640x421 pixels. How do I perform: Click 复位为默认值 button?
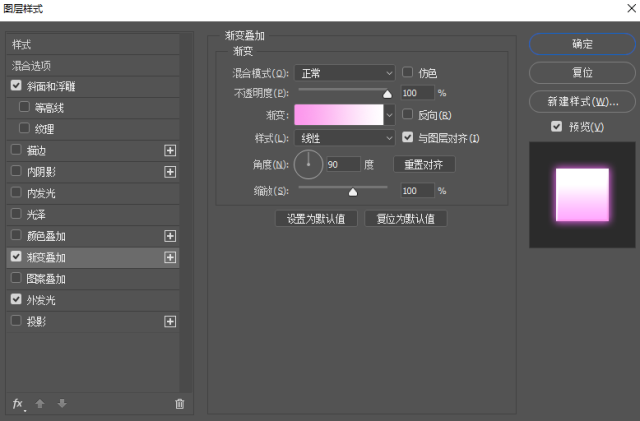coord(406,219)
